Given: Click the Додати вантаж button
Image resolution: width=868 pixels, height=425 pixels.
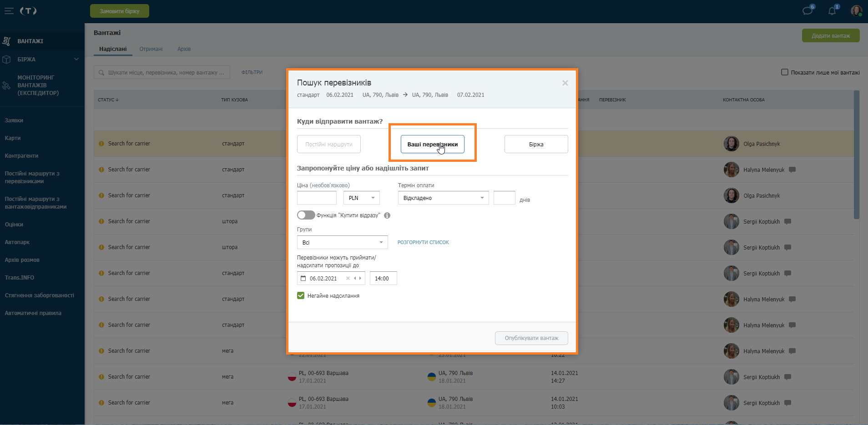Looking at the screenshot, I should (x=831, y=35).
